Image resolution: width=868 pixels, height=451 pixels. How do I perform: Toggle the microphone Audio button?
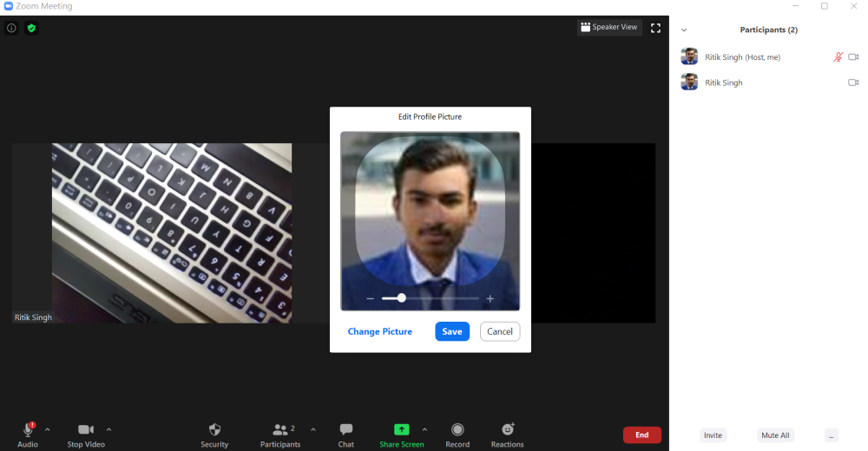(28, 435)
